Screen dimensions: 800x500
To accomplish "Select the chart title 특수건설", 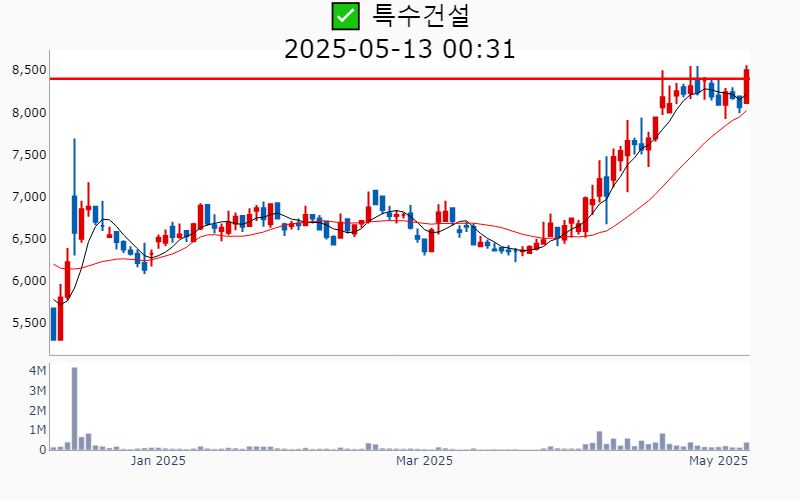I will pyautogui.click(x=420, y=16).
